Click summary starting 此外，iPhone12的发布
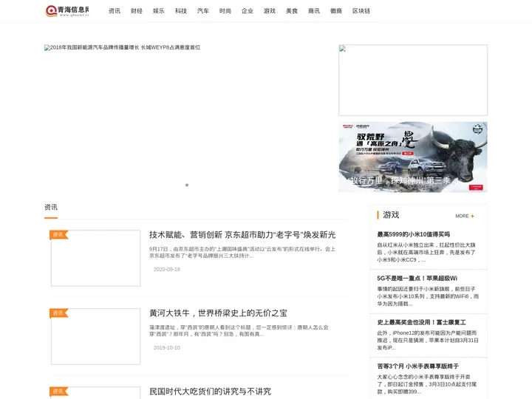This screenshot has height=399, width=532. [x=428, y=341]
